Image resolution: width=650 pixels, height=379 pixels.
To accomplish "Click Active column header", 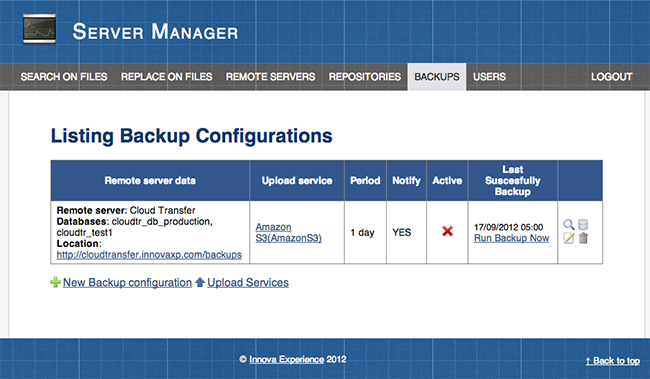I will tap(447, 180).
